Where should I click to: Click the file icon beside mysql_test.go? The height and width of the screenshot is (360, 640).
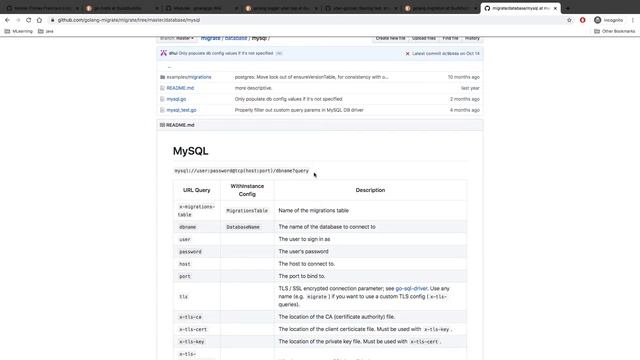[x=162, y=110]
